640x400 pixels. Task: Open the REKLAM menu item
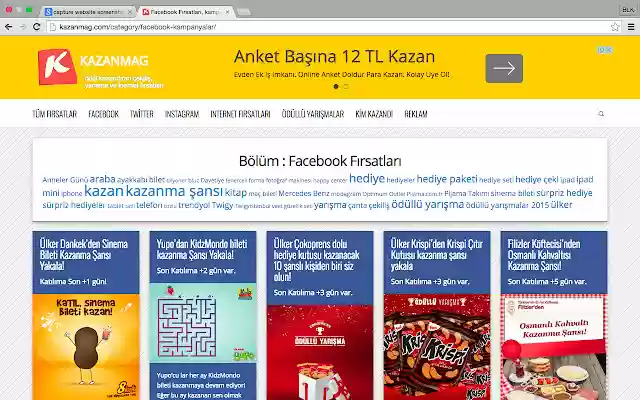pos(416,114)
